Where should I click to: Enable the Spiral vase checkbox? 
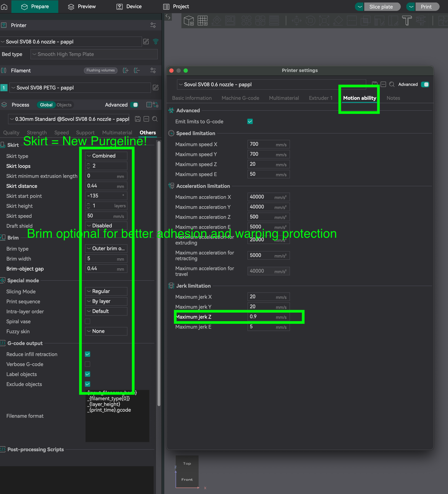87,321
